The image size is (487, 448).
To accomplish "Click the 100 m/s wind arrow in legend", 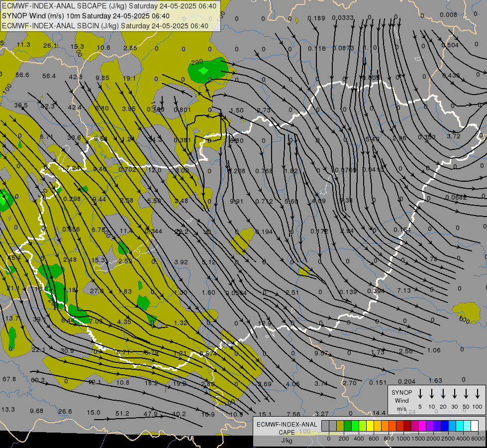I will [478, 394].
